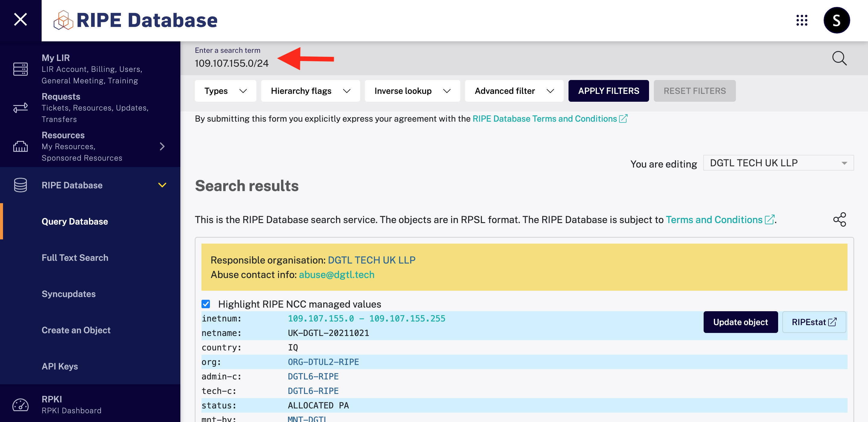Click the RIPE Database stack icon
868x422 pixels.
tap(20, 185)
